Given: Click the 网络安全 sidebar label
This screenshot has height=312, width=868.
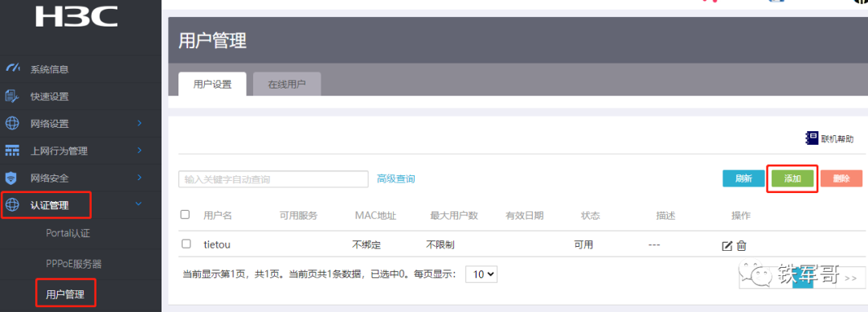Looking at the screenshot, I should (x=49, y=178).
